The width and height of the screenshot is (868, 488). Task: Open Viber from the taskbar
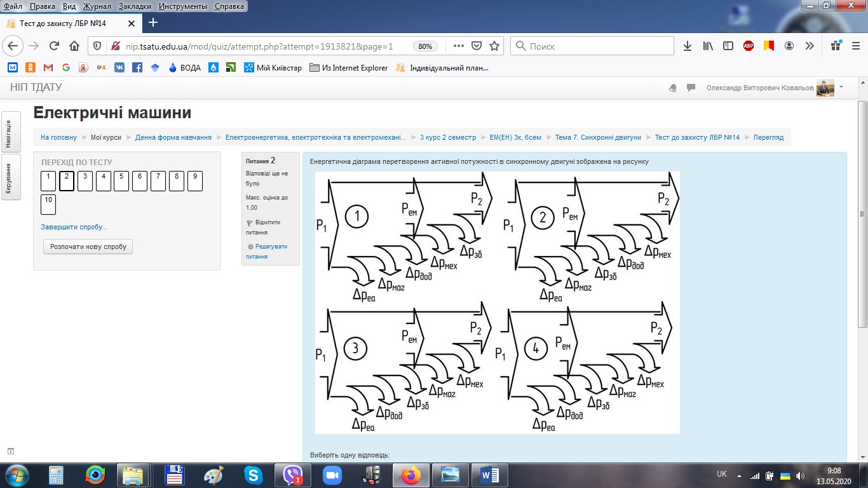pyautogui.click(x=293, y=475)
